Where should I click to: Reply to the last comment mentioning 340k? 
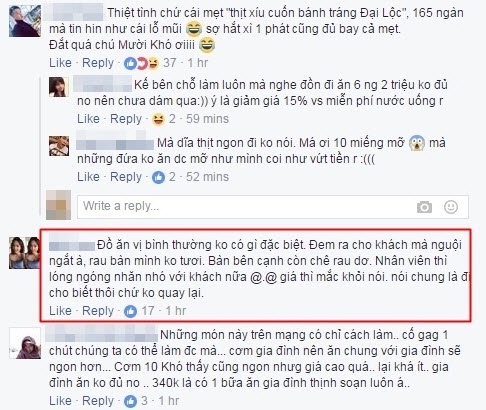pos(98,400)
